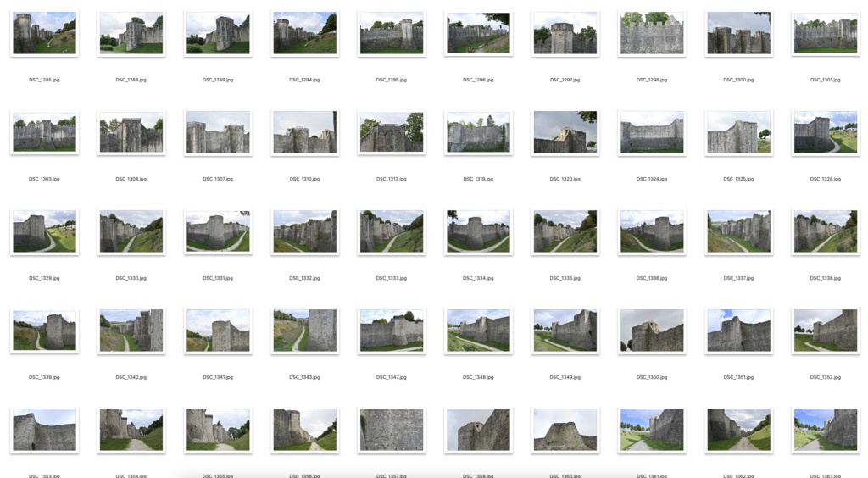The image size is (868, 478).
Task: Click the file name DSC_1303.jpg
Action: point(44,180)
